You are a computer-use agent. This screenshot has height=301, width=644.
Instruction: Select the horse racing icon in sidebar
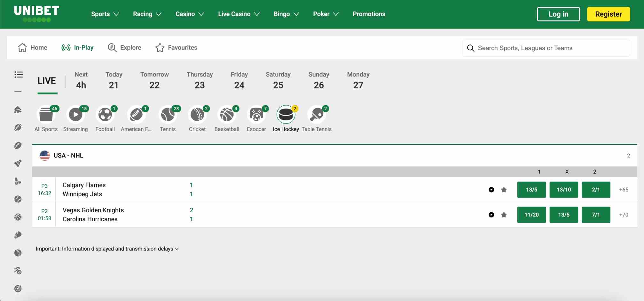point(18,110)
